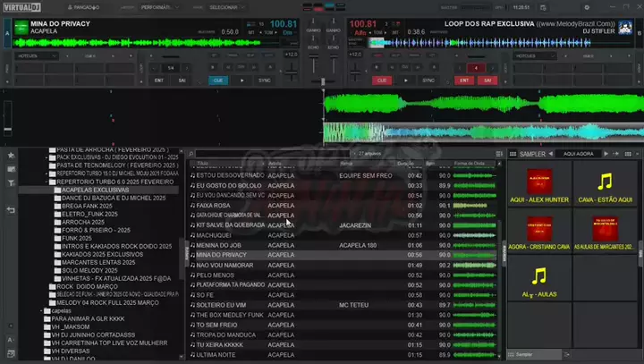This screenshot has width=644, height=364.
Task: Select track MENINA DO JOB
Action: 343,245
